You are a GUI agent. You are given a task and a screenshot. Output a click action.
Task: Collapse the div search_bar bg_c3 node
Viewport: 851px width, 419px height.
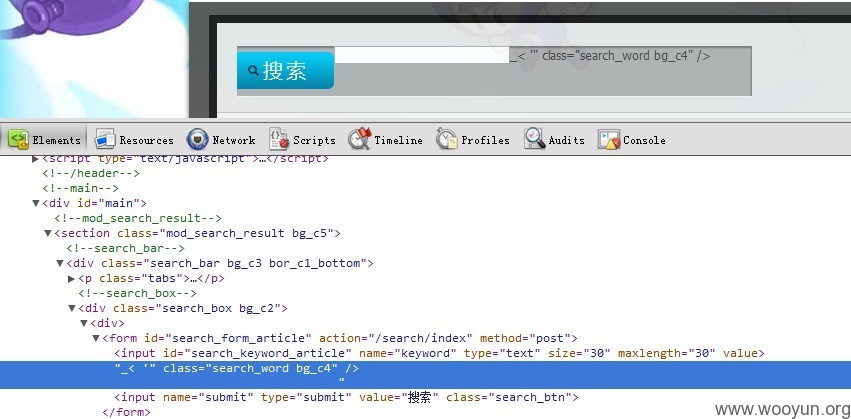(x=60, y=264)
